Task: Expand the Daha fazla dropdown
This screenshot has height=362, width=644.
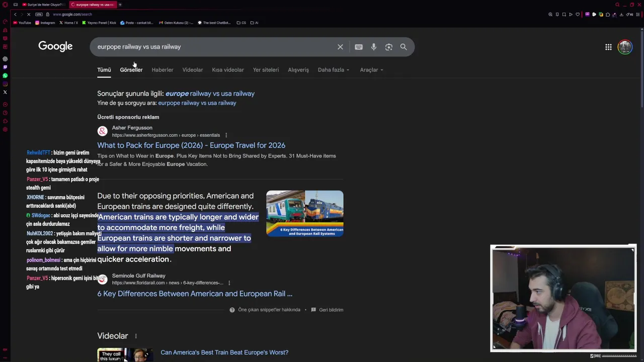Action: (x=334, y=70)
